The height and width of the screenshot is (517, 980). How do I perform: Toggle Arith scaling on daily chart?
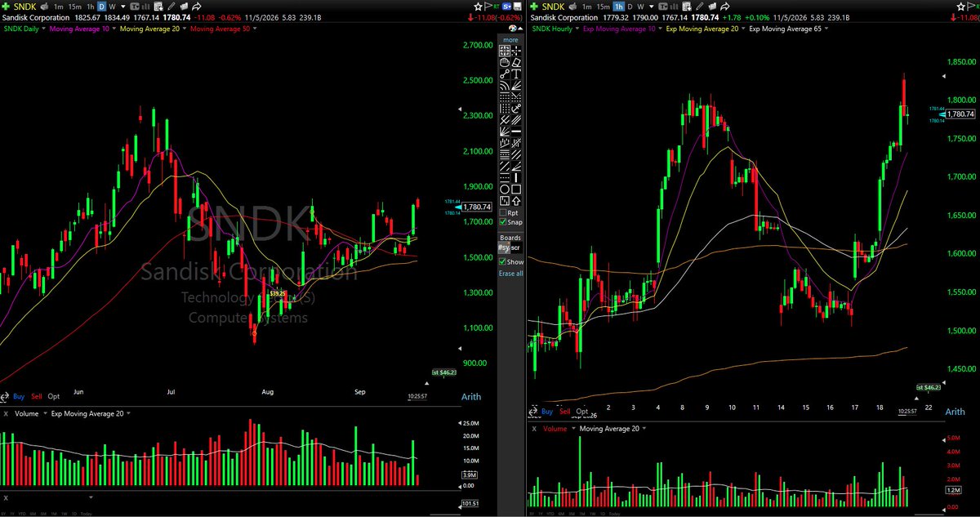pos(471,396)
